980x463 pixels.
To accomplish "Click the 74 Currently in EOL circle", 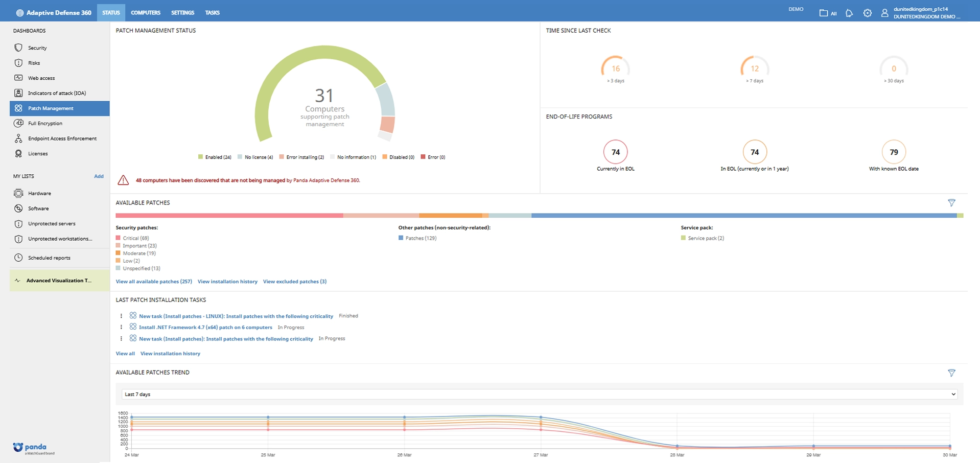I will pos(615,152).
